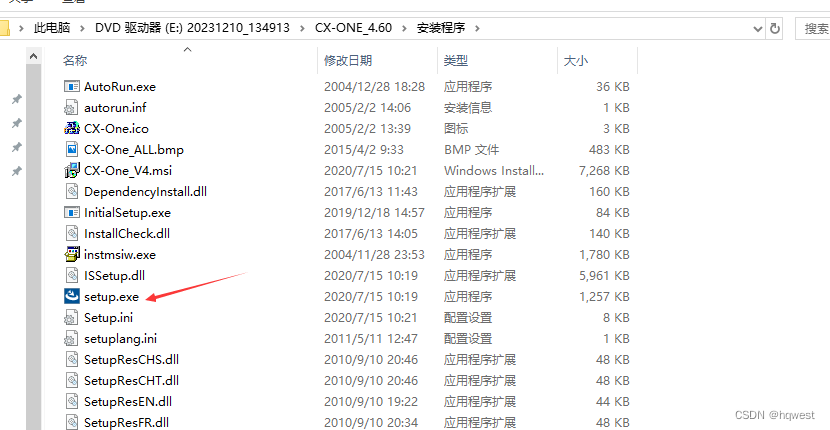Select the InitialSetup.exe icon
The image size is (830, 430).
[x=71, y=212]
